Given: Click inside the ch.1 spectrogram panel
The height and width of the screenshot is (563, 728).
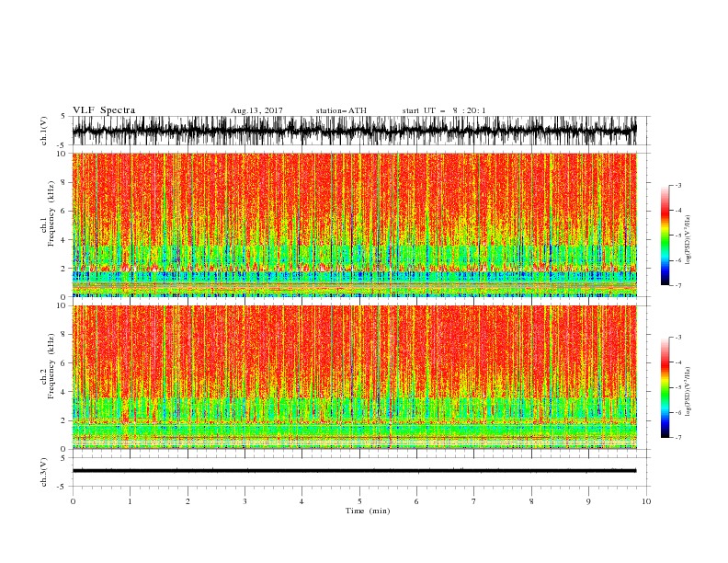Looking at the screenshot, I should click(x=354, y=224).
